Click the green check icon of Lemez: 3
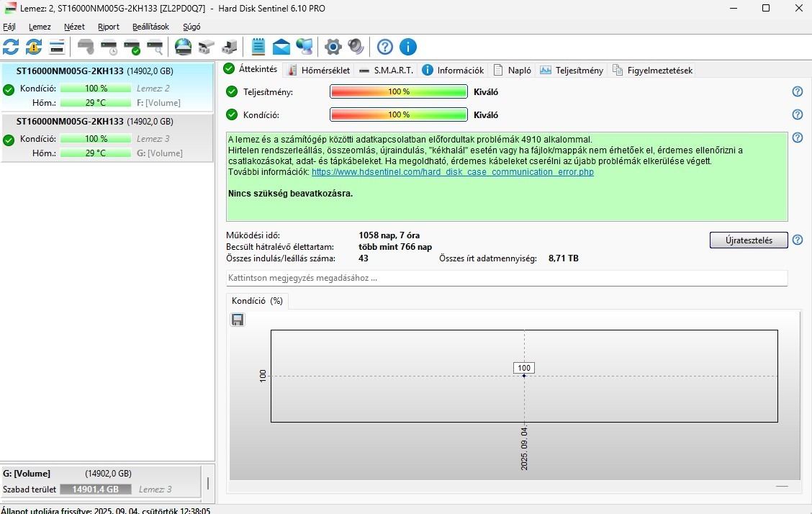Viewport: 812px width, 514px height. [9, 140]
